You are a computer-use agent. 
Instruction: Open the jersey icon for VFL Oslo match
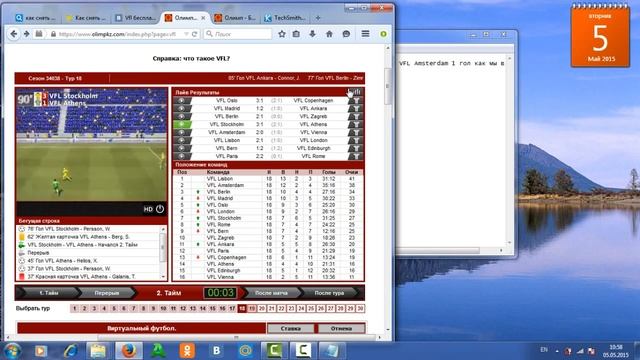pos(356,100)
